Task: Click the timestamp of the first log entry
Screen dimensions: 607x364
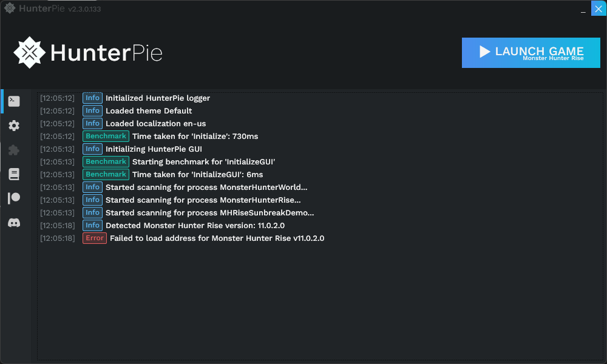Action: (58, 98)
